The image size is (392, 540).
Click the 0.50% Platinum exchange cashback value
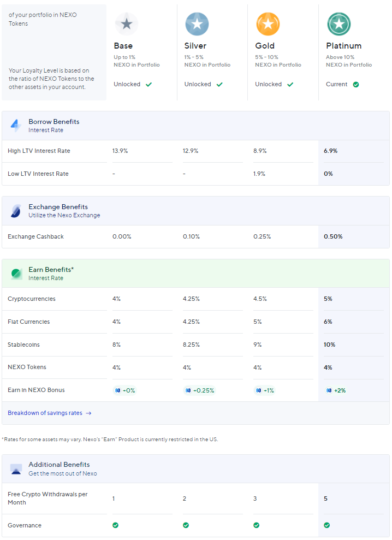333,236
